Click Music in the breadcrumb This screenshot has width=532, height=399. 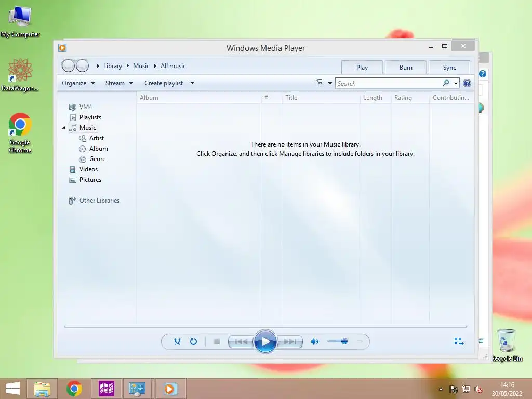(141, 66)
